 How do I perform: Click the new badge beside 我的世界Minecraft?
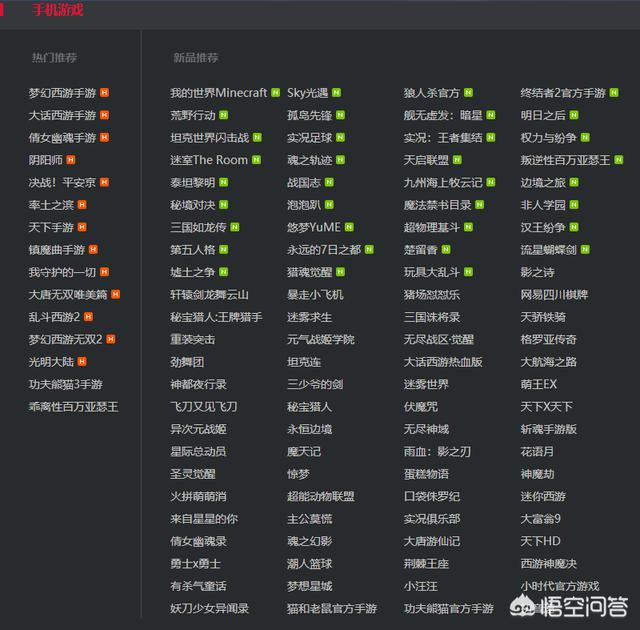coord(276,93)
